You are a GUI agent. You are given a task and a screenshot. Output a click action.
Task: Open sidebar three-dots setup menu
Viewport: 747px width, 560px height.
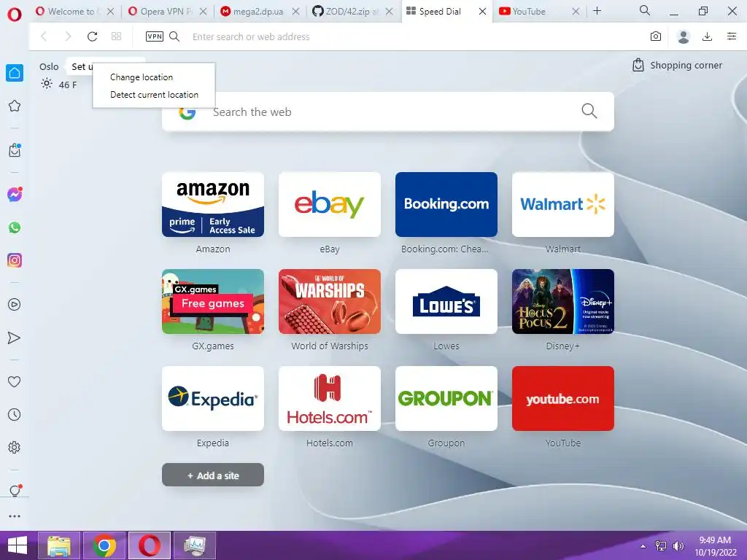coord(15,516)
